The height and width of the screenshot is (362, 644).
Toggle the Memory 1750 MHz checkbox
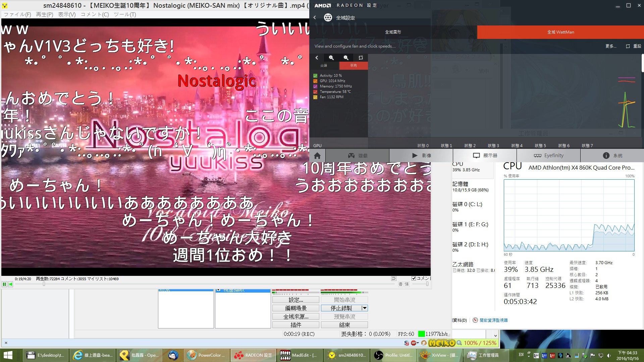tap(315, 86)
